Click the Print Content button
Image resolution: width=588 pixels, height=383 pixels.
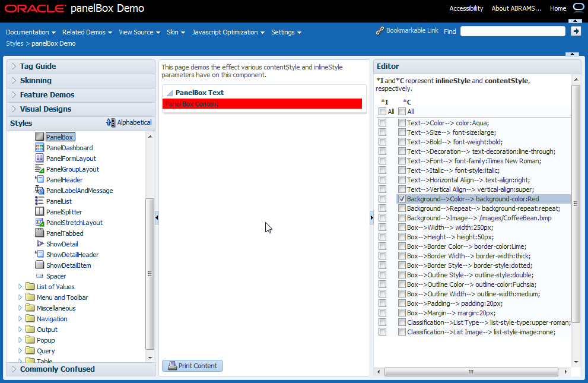coord(192,366)
